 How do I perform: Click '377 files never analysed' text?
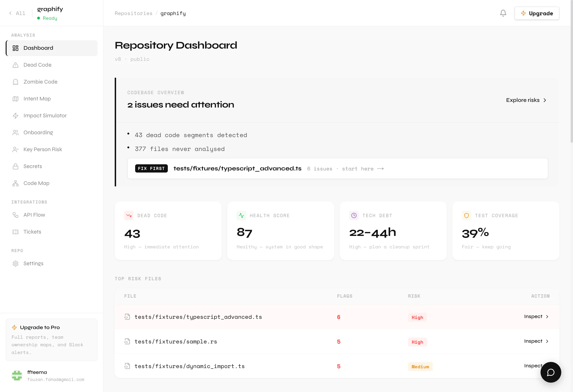(180, 149)
